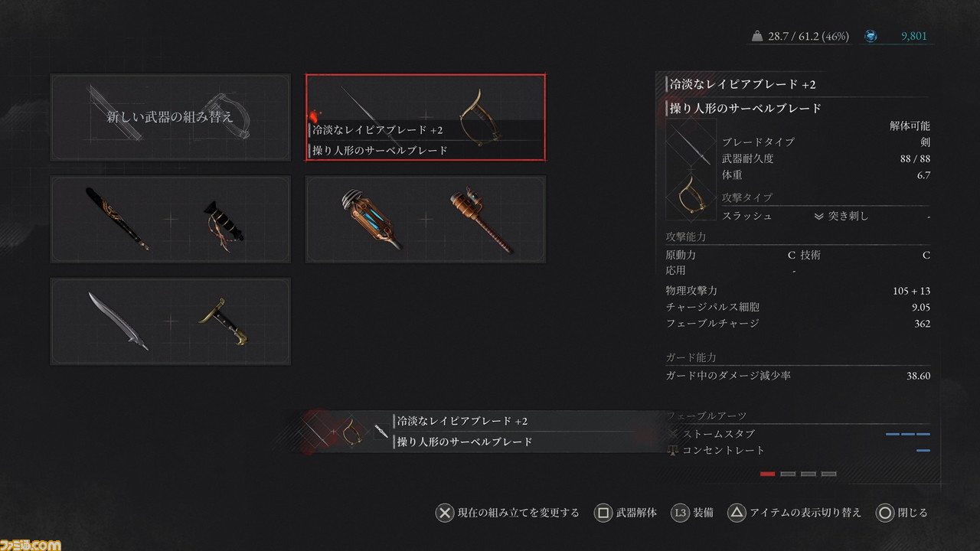Click the circle button icon for 閉じる
This screenshot has height=551, width=980.
[886, 513]
